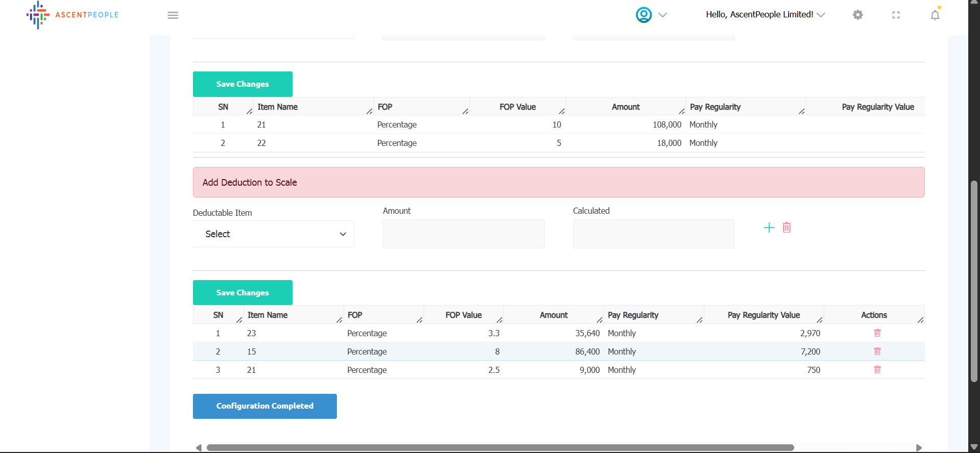Click the FOP Value header in upper table
This screenshot has width=980, height=453.
(517, 107)
